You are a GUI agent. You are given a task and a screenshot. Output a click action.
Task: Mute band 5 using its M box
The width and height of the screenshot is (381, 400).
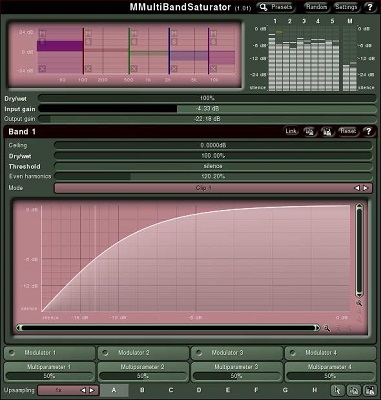pos(214,33)
